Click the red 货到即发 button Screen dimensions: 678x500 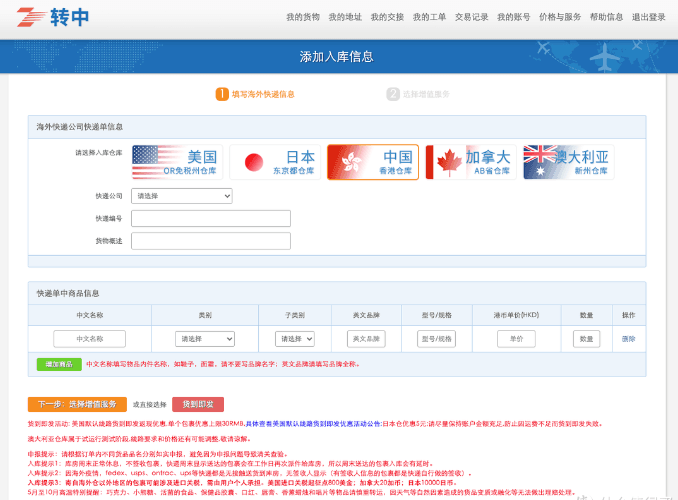click(198, 404)
